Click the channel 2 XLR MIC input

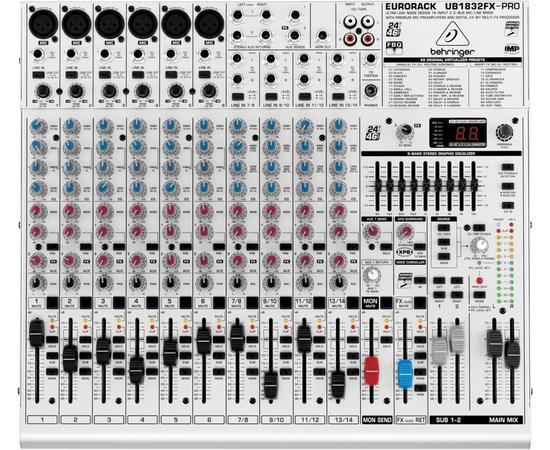pos(76,24)
